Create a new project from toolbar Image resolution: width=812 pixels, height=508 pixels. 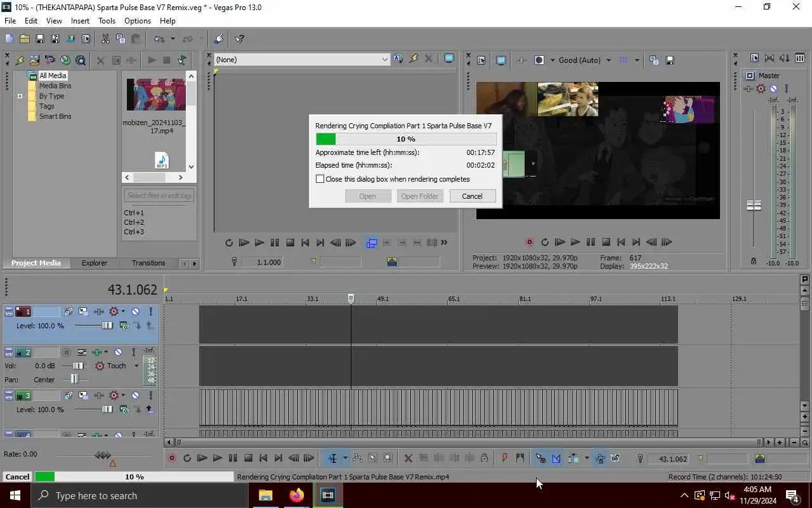point(9,39)
